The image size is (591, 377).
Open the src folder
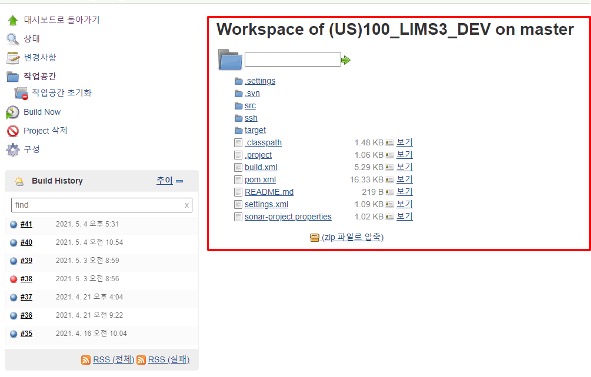[250, 106]
